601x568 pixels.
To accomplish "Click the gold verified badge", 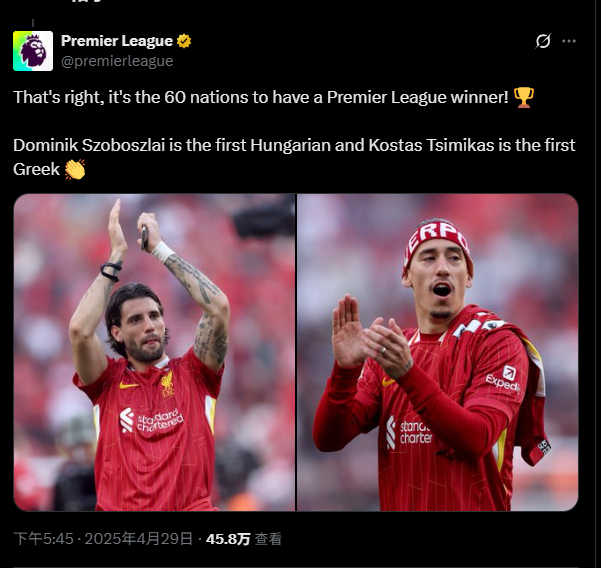I will click(184, 41).
